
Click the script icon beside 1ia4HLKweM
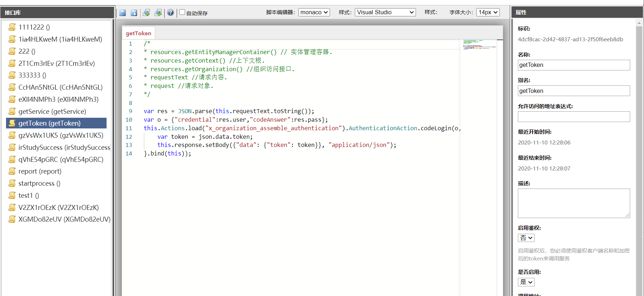pyautogui.click(x=12, y=39)
